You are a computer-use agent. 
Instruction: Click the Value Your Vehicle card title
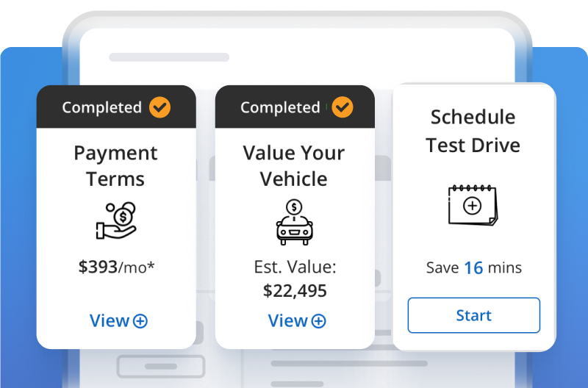pos(293,165)
